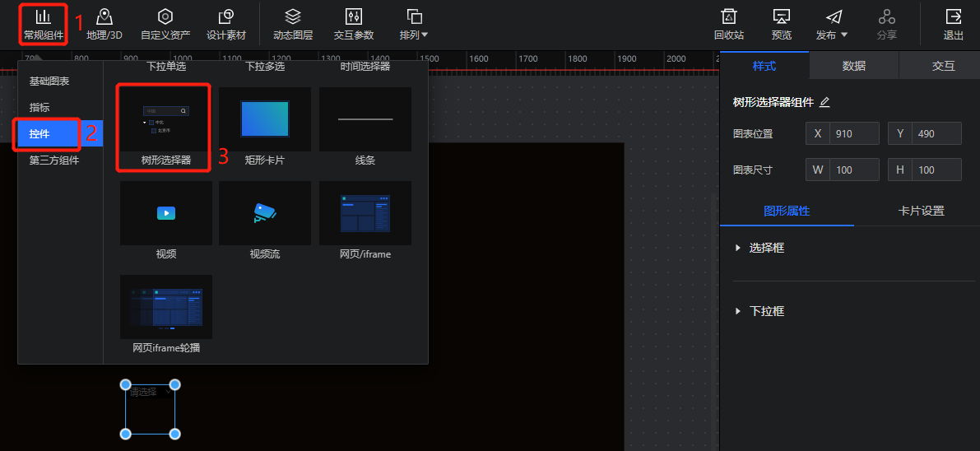
Task: Click the 地理/3D toolbar icon
Action: 104,25
